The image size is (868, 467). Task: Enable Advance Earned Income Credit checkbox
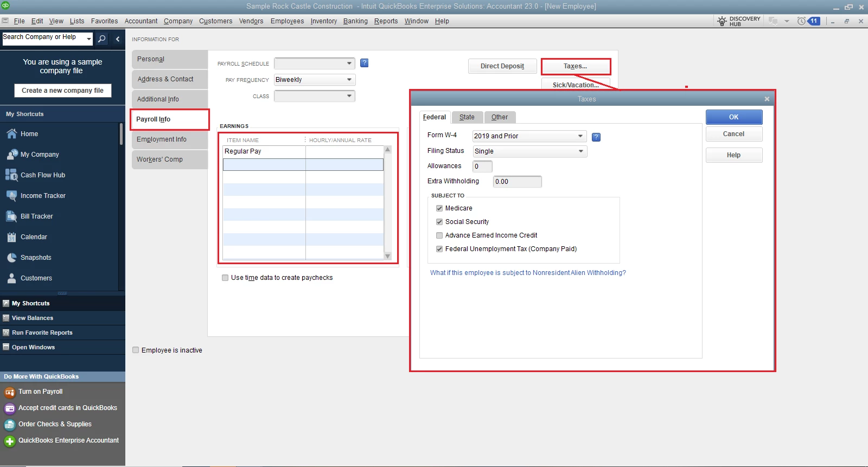(x=439, y=235)
